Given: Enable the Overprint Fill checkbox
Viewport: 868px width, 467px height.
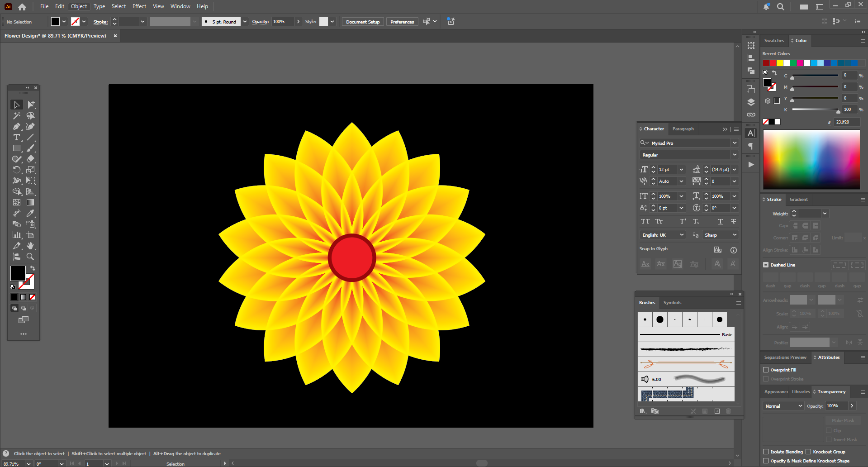Looking at the screenshot, I should [x=766, y=370].
